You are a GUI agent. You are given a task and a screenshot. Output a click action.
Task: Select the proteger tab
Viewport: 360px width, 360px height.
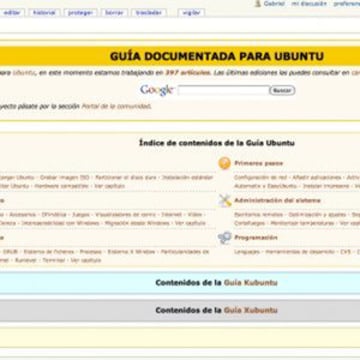pyautogui.click(x=80, y=13)
